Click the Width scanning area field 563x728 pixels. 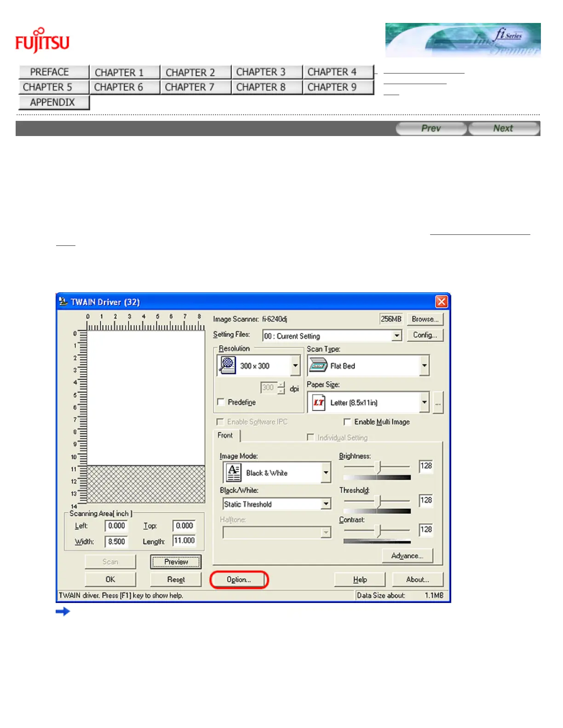point(116,541)
